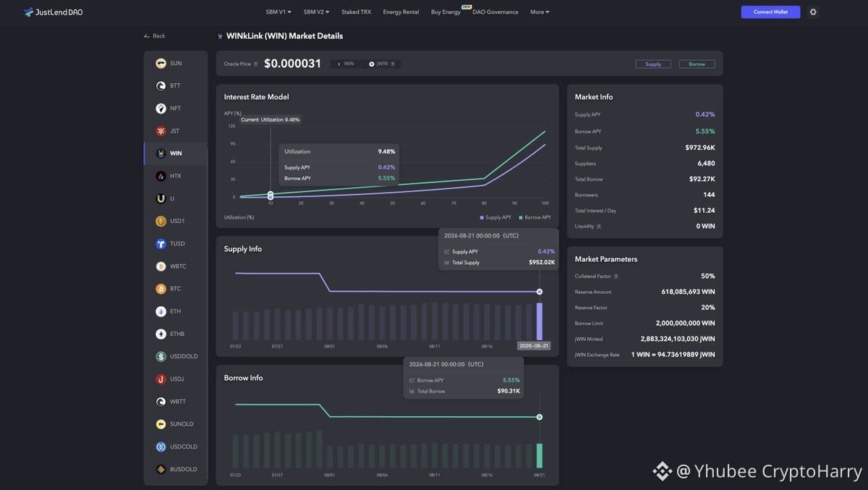Image resolution: width=868 pixels, height=490 pixels.
Task: Click the Liquidity help question icon
Action: point(599,227)
